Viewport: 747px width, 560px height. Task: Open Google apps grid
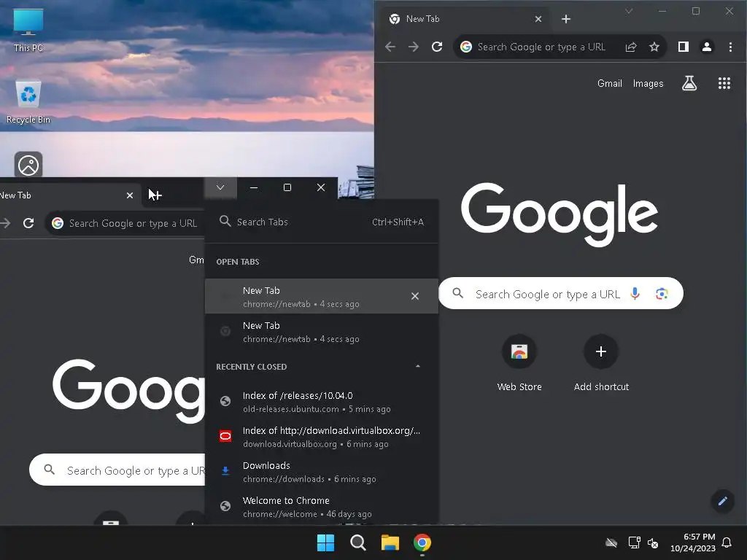pos(724,83)
